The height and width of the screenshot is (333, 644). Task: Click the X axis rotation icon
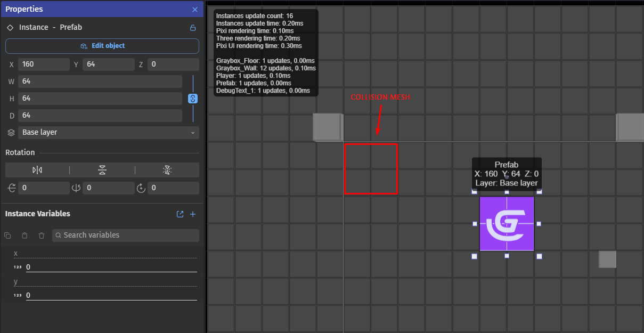click(11, 188)
